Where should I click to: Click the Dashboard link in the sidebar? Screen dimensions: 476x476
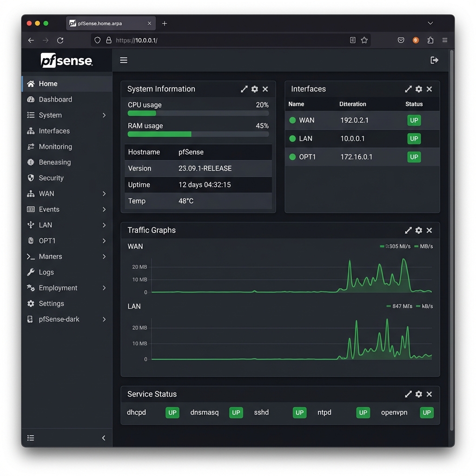(56, 99)
